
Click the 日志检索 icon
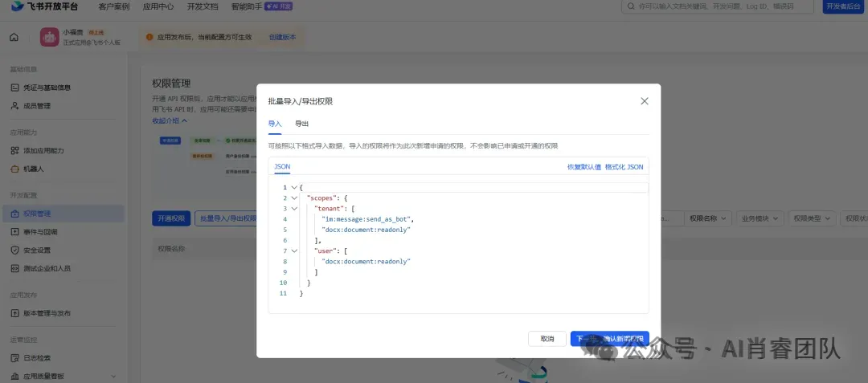pos(15,357)
